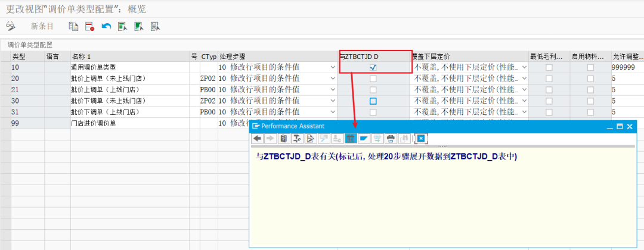Click the name cell 批价上调单（未上线门店）

pyautogui.click(x=130, y=79)
